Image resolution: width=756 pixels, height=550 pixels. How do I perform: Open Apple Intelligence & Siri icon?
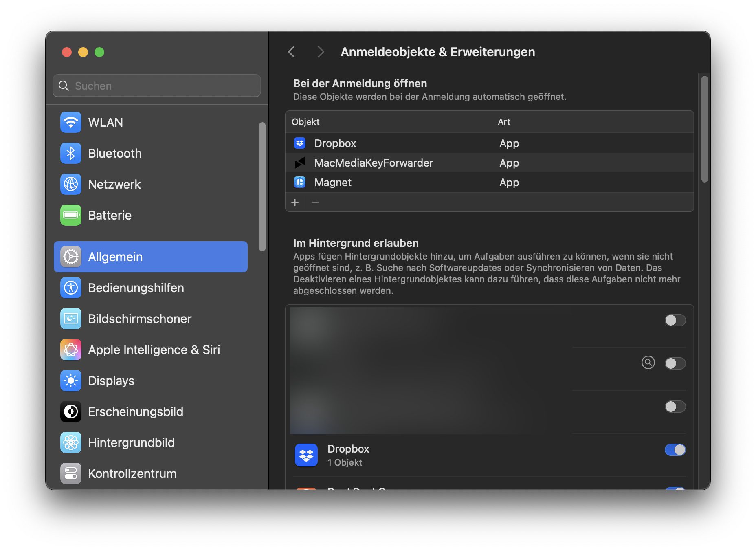tap(71, 350)
